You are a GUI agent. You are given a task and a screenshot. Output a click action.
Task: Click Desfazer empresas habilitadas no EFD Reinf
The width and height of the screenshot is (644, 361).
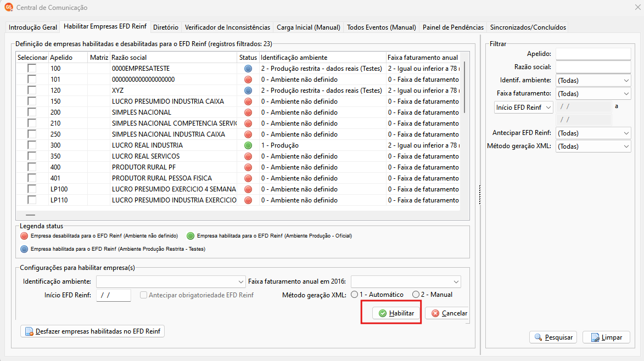pos(92,331)
